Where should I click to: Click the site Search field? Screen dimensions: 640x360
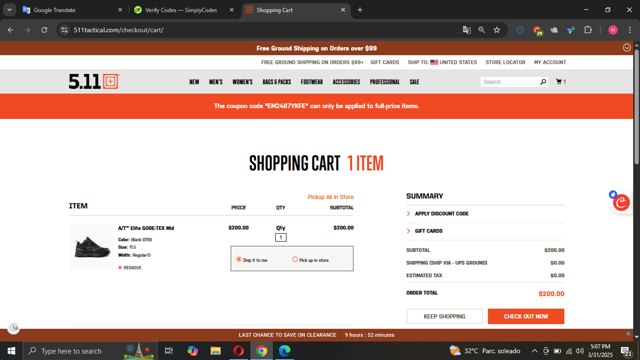[510, 82]
